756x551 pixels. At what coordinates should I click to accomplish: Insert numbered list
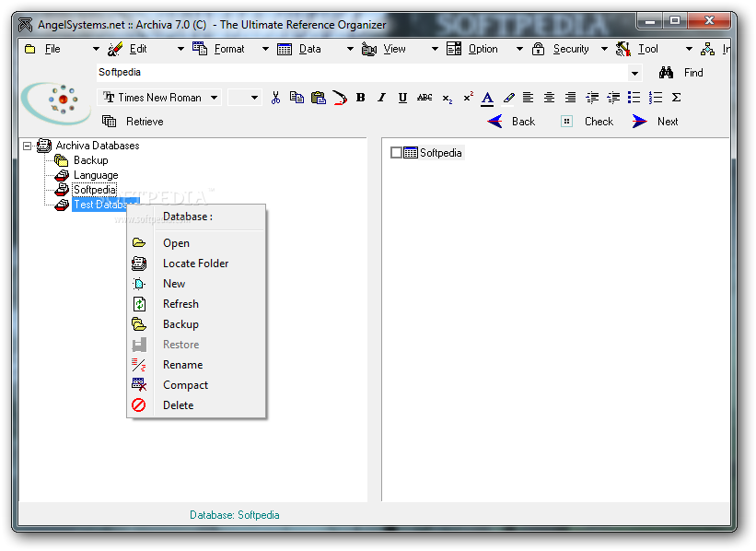pyautogui.click(x=656, y=98)
